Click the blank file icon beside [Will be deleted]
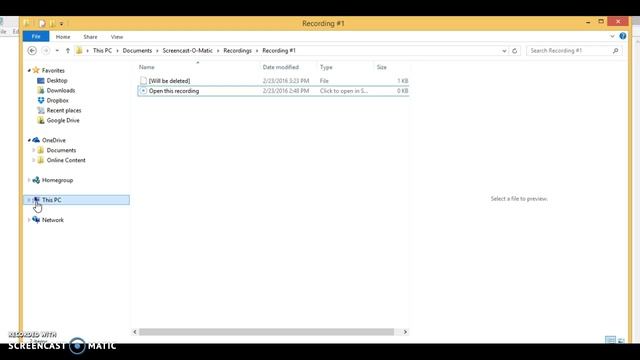The image size is (640, 360). tap(143, 81)
